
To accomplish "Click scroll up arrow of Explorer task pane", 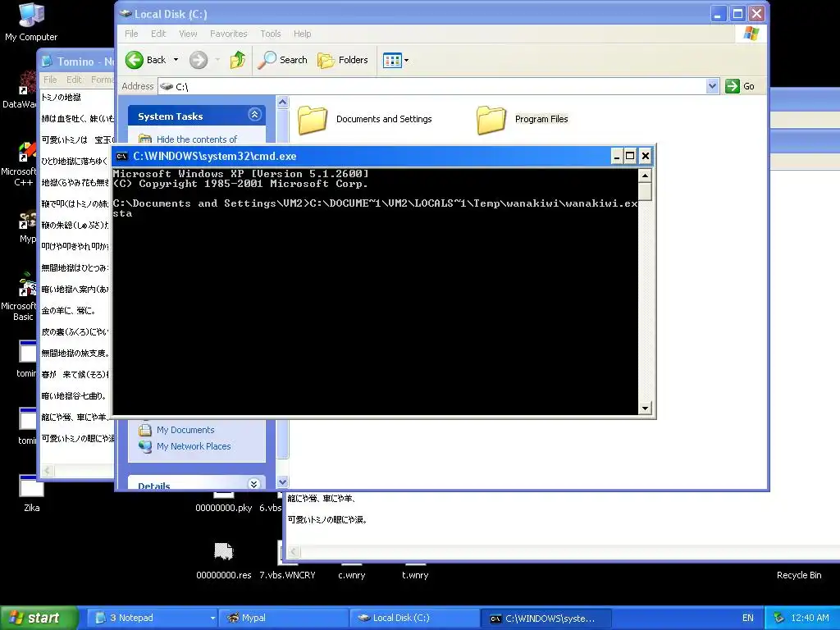I will (283, 102).
